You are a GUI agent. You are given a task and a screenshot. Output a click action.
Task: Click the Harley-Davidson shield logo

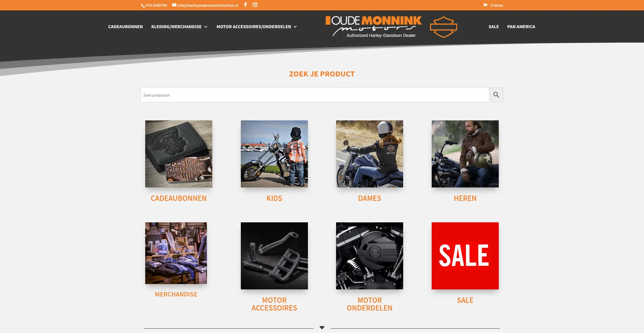pyautogui.click(x=443, y=27)
